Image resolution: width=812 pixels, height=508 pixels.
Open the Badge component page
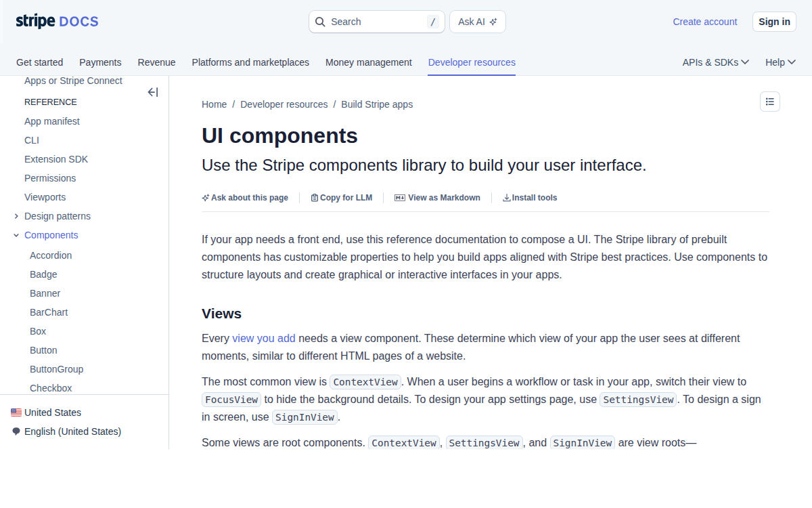(43, 274)
